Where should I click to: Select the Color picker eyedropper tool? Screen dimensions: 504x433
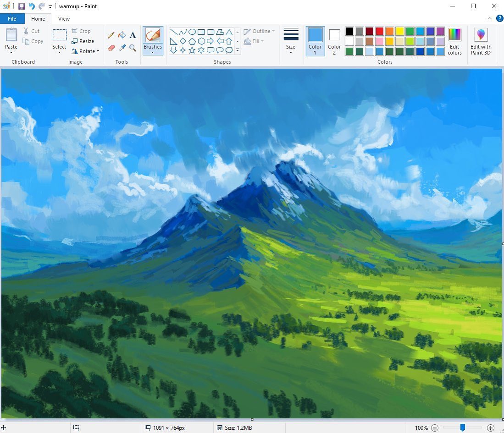pos(122,48)
